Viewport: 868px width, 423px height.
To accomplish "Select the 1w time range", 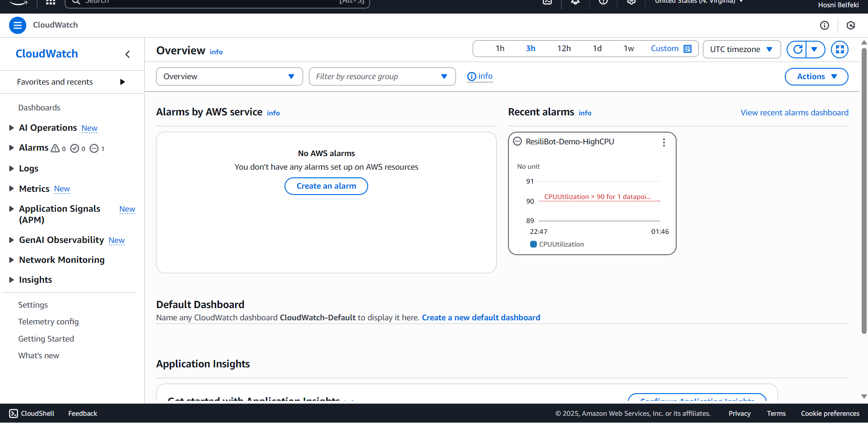I will tap(629, 49).
